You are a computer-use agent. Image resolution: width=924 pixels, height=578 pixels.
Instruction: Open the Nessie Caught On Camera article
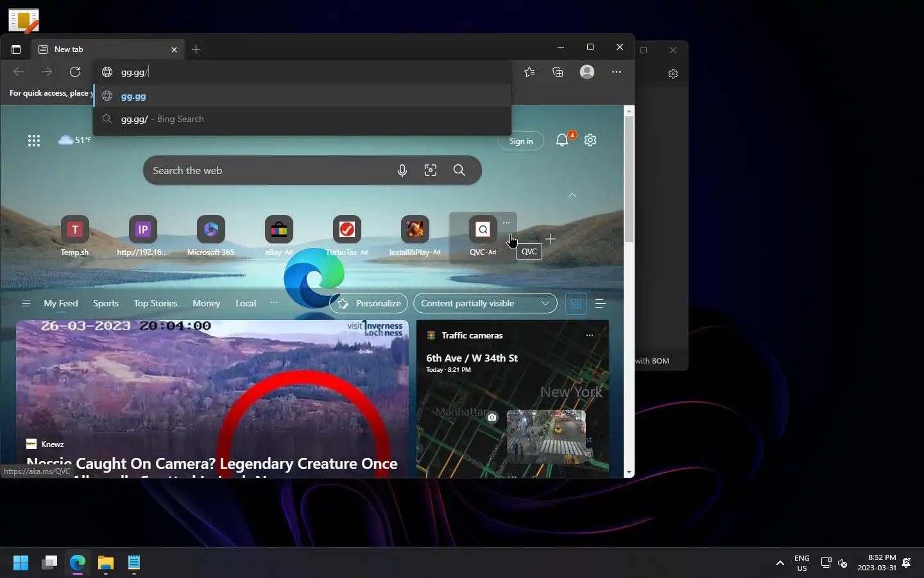(212, 399)
